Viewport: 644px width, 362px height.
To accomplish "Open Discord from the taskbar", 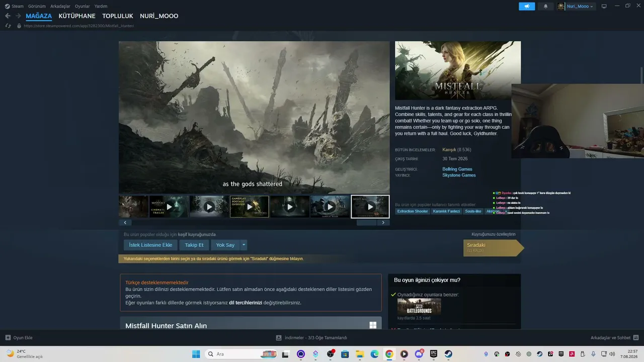I will pos(419,354).
